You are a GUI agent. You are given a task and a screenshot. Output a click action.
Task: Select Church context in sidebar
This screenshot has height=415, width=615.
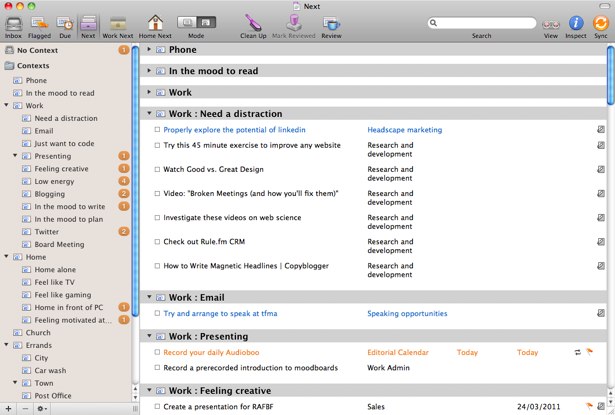pyautogui.click(x=38, y=333)
